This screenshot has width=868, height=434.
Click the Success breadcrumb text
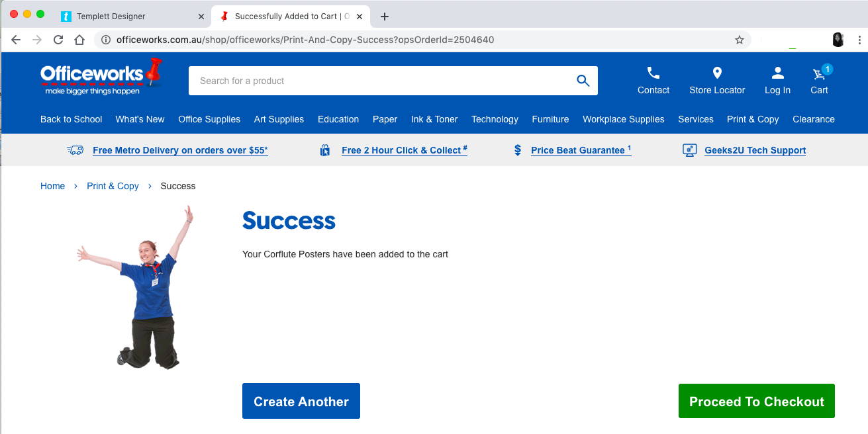click(x=178, y=186)
